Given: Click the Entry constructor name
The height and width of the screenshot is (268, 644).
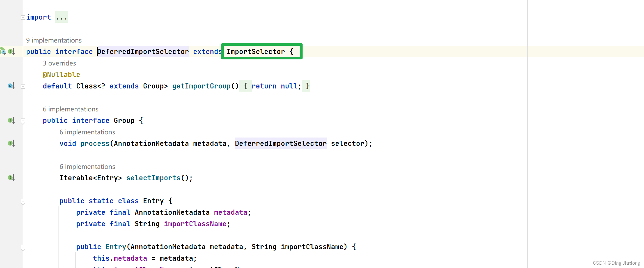Looking at the screenshot, I should click(x=116, y=247).
